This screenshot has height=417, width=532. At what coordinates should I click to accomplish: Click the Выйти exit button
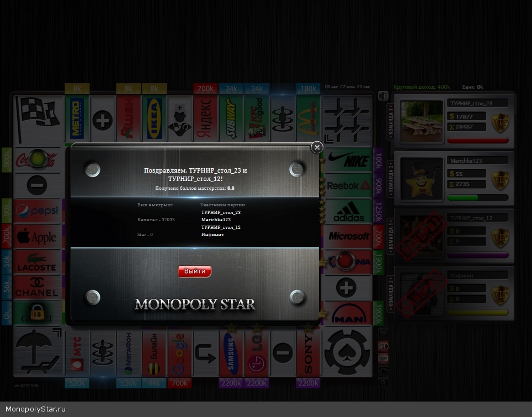(195, 271)
